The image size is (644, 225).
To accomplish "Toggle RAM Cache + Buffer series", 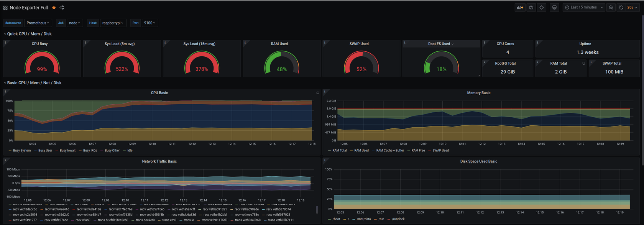I will [390, 151].
